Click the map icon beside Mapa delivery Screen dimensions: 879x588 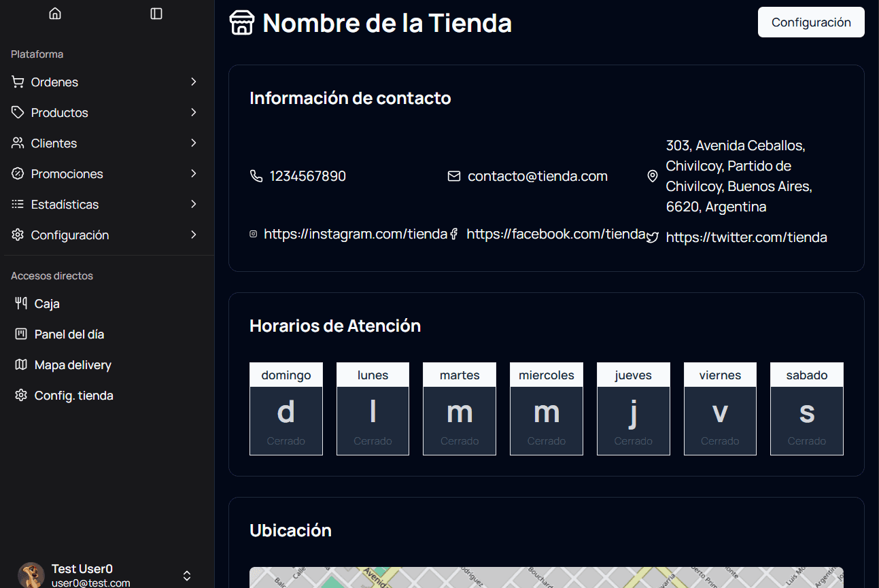(21, 365)
